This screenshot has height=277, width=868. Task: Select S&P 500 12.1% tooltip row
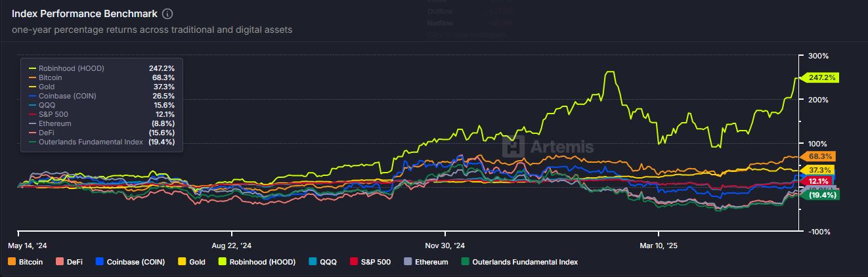[x=101, y=114]
